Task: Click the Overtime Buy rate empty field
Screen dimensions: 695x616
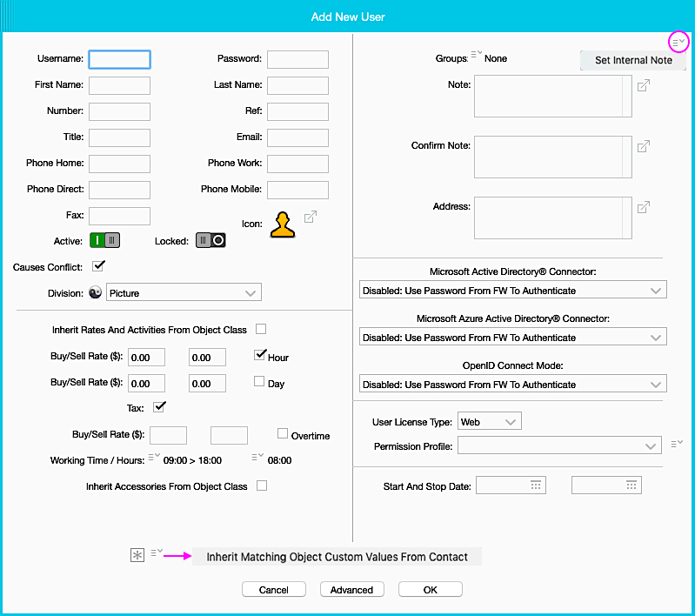Action: [169, 436]
